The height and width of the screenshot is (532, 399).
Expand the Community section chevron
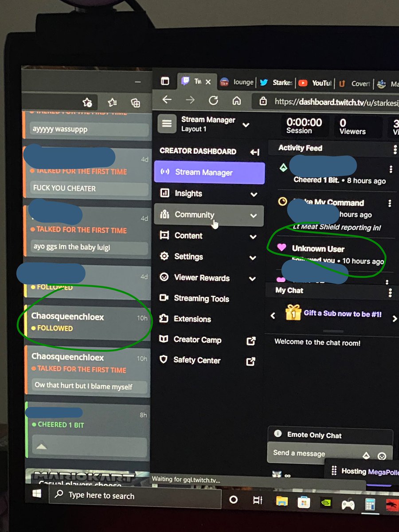(x=253, y=216)
